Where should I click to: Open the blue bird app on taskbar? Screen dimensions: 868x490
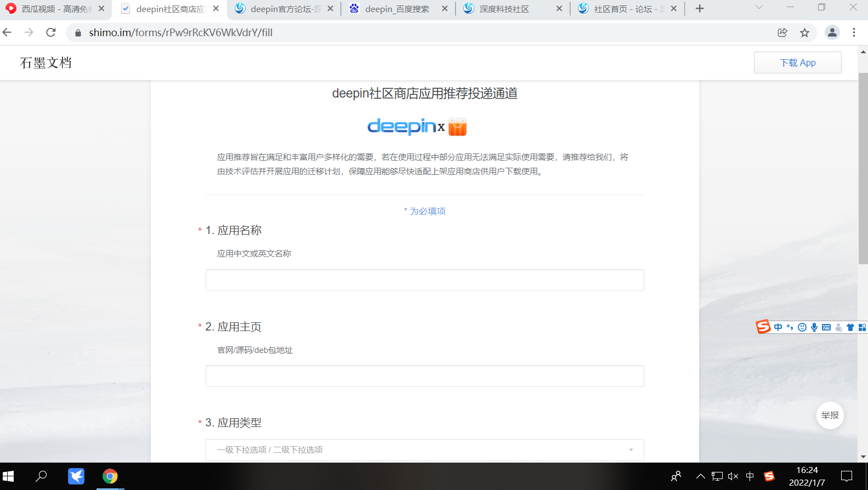[76, 476]
